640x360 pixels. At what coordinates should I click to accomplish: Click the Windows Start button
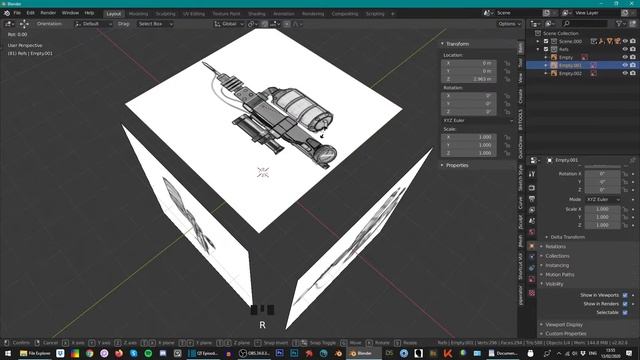(8, 353)
